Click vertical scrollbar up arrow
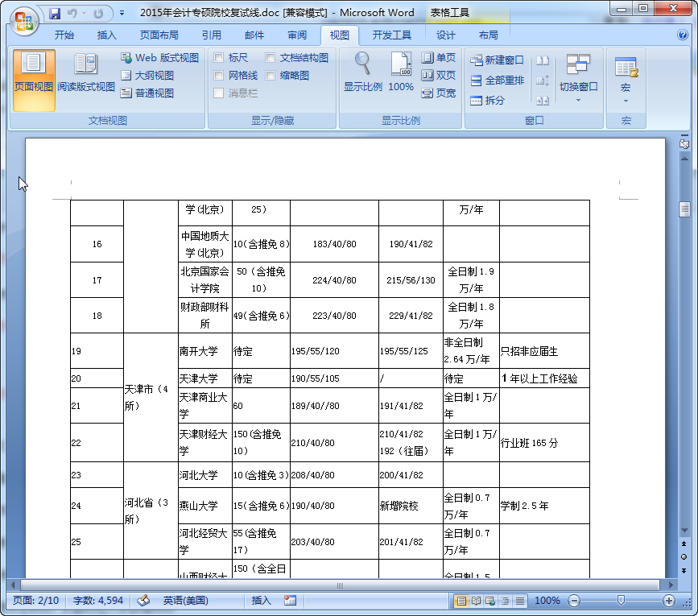 pyautogui.click(x=684, y=158)
